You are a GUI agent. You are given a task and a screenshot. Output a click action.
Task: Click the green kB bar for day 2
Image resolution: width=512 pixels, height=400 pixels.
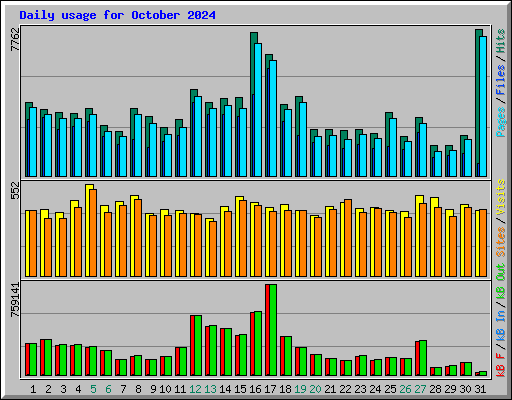pyautogui.click(x=48, y=358)
